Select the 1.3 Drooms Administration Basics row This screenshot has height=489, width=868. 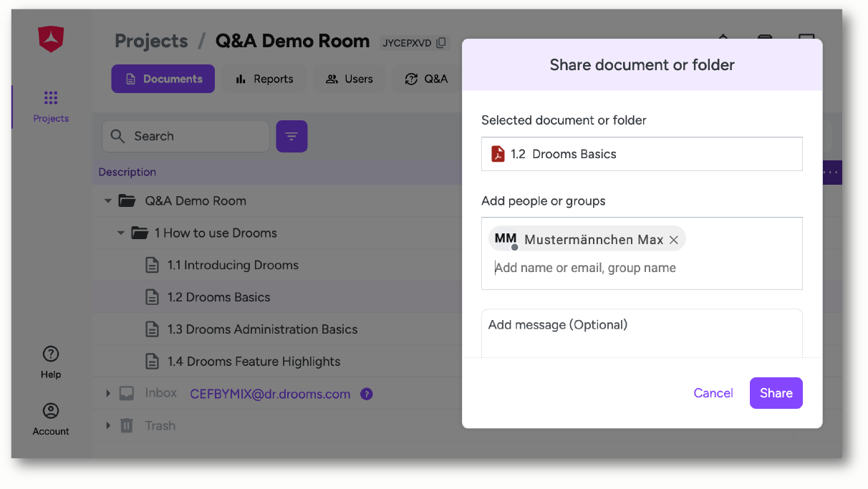click(276, 329)
